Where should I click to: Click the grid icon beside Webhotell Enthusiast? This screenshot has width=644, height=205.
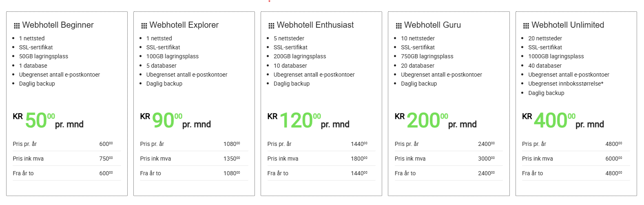271,26
